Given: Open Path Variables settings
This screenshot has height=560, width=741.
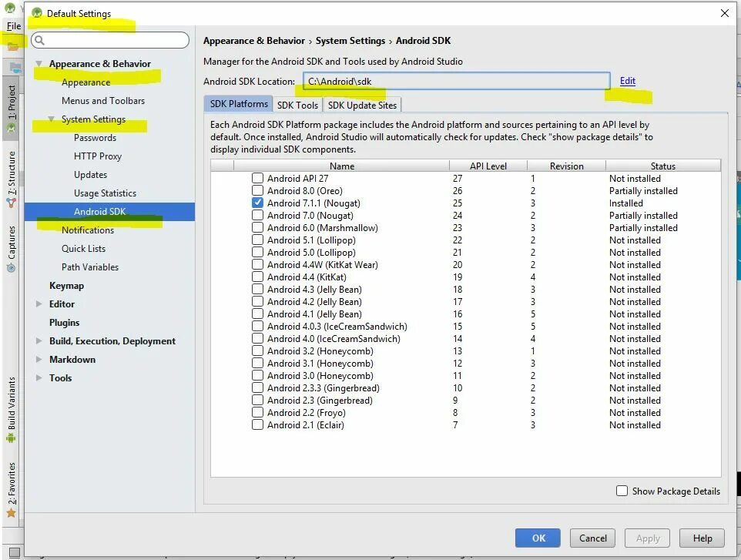Looking at the screenshot, I should click(x=90, y=267).
